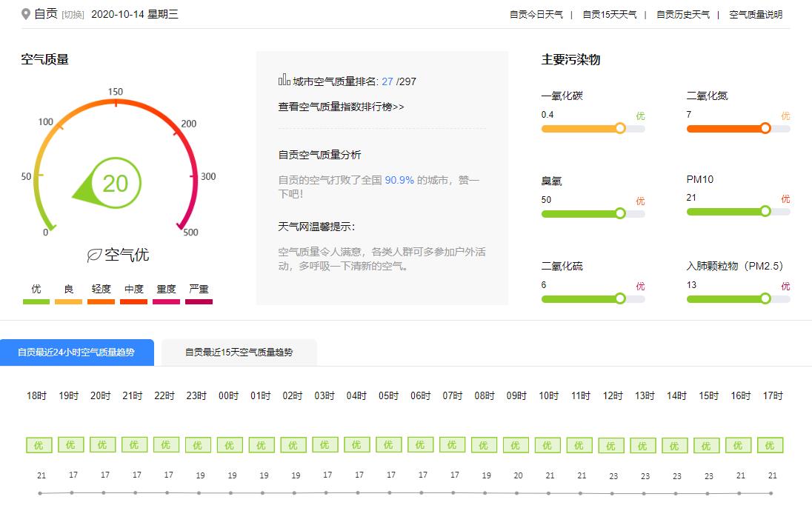
Task: Click the green 优 legend color bar
Action: (x=36, y=301)
